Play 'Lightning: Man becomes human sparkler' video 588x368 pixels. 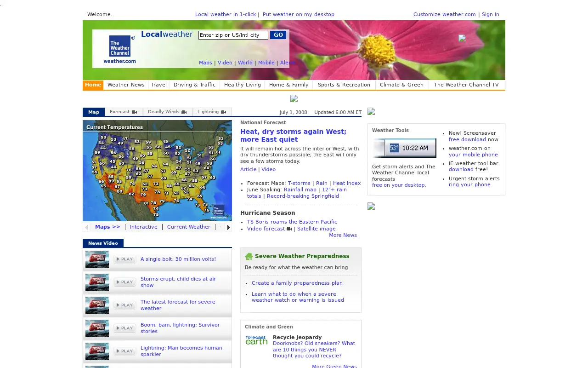[x=124, y=351]
